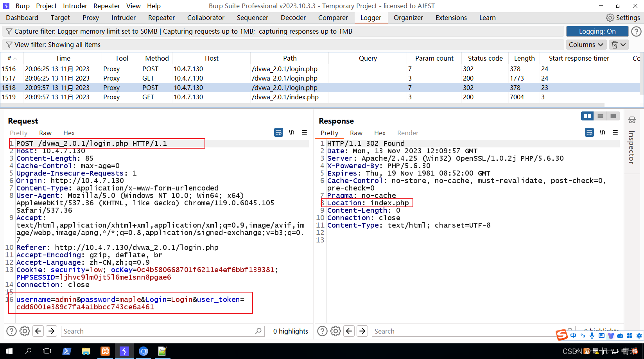644x359 pixels.
Task: Toggle word wrap icon in Request panel
Action: [x=278, y=133]
